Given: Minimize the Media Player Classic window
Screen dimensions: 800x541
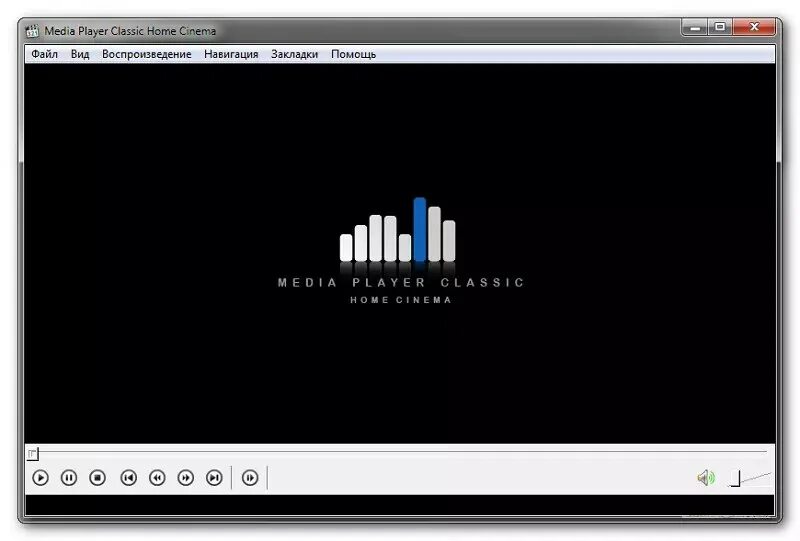Looking at the screenshot, I should pyautogui.click(x=694, y=28).
